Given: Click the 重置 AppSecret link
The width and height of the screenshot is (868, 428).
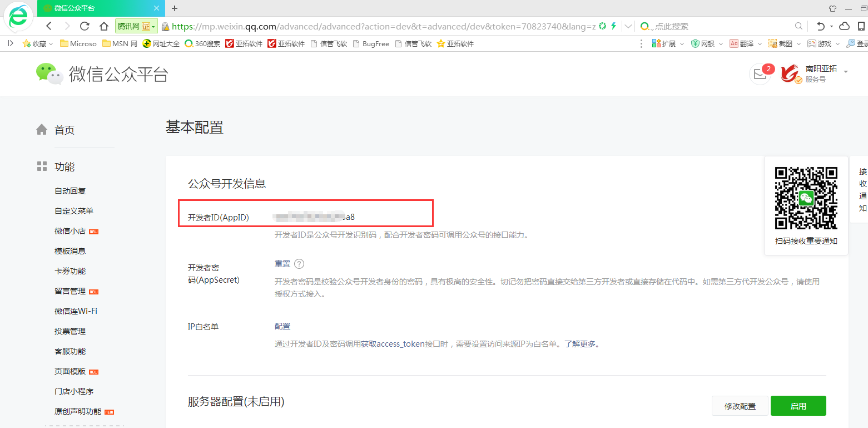Looking at the screenshot, I should (x=282, y=264).
